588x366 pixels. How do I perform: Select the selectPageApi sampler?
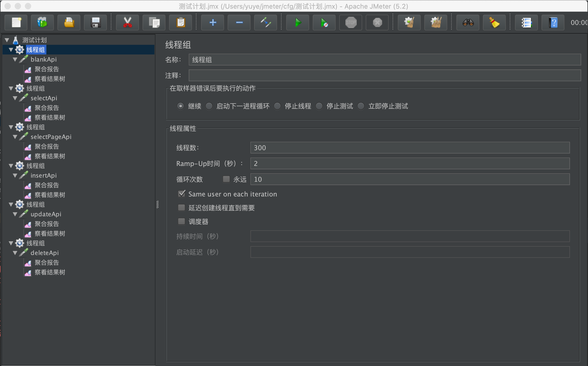click(x=51, y=137)
